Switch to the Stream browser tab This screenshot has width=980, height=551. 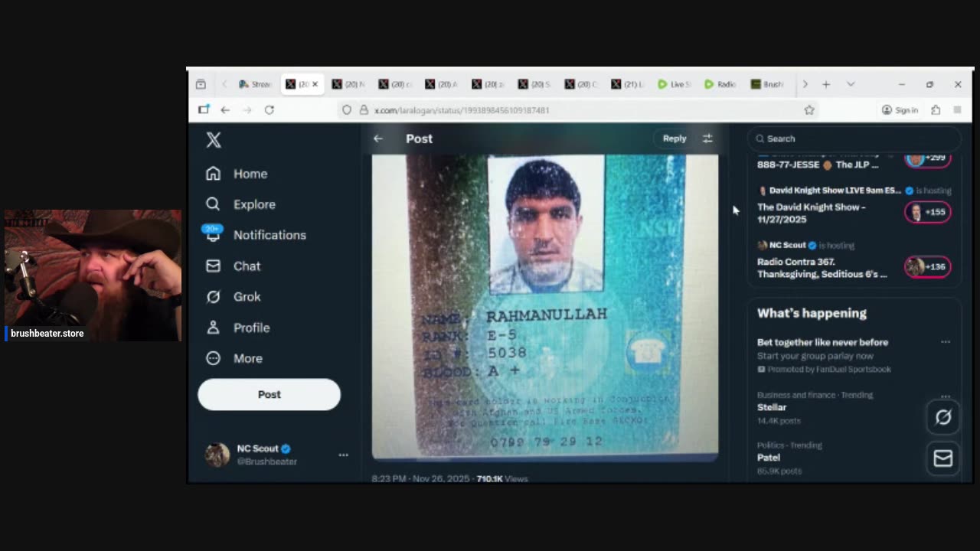point(256,84)
